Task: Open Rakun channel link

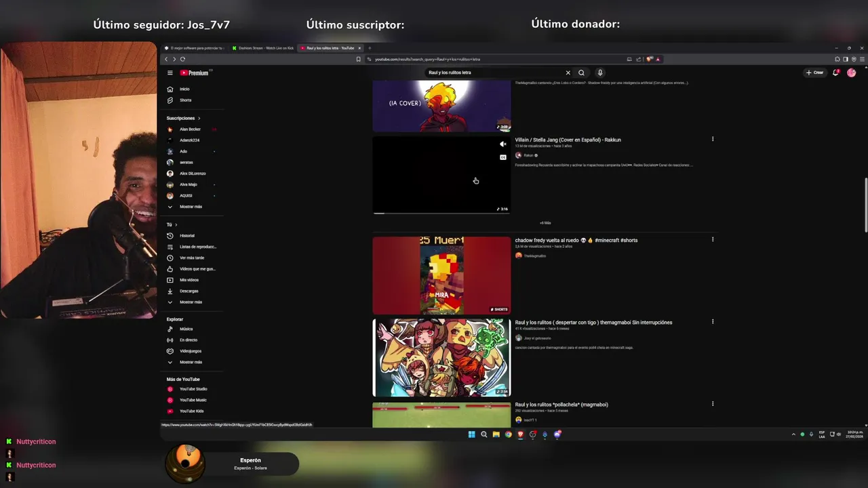Action: 528,155
